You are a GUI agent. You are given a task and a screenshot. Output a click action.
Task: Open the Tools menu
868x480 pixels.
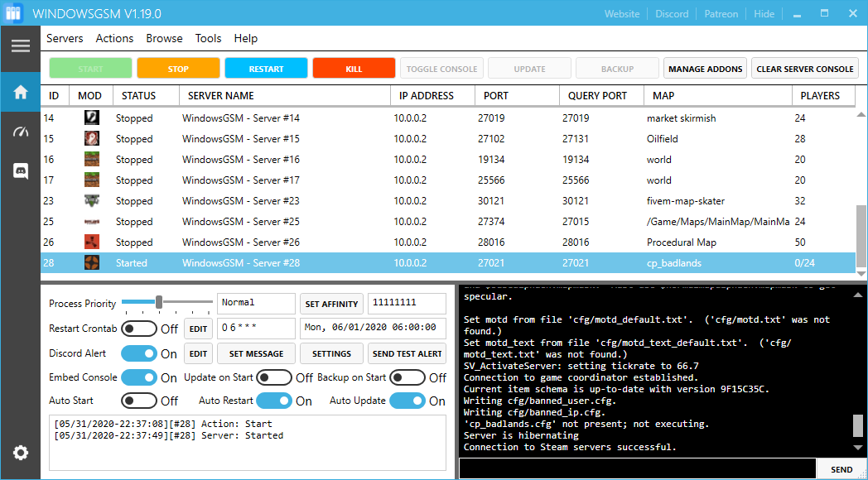click(208, 38)
